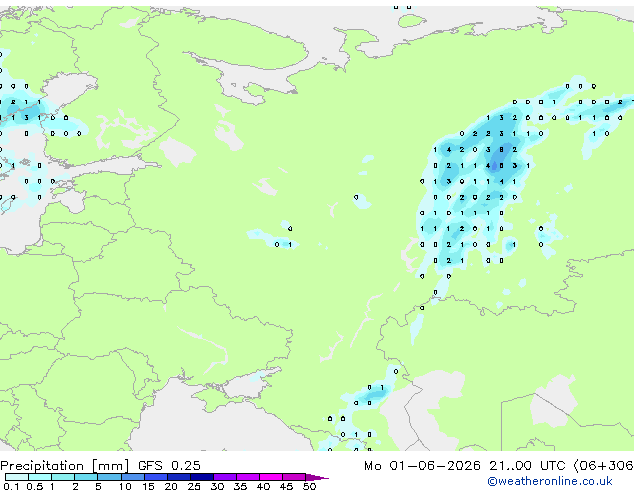Click the 2–5 mm legend color box
Image resolution: width=634 pixels, height=490 pixels.
(x=86, y=477)
